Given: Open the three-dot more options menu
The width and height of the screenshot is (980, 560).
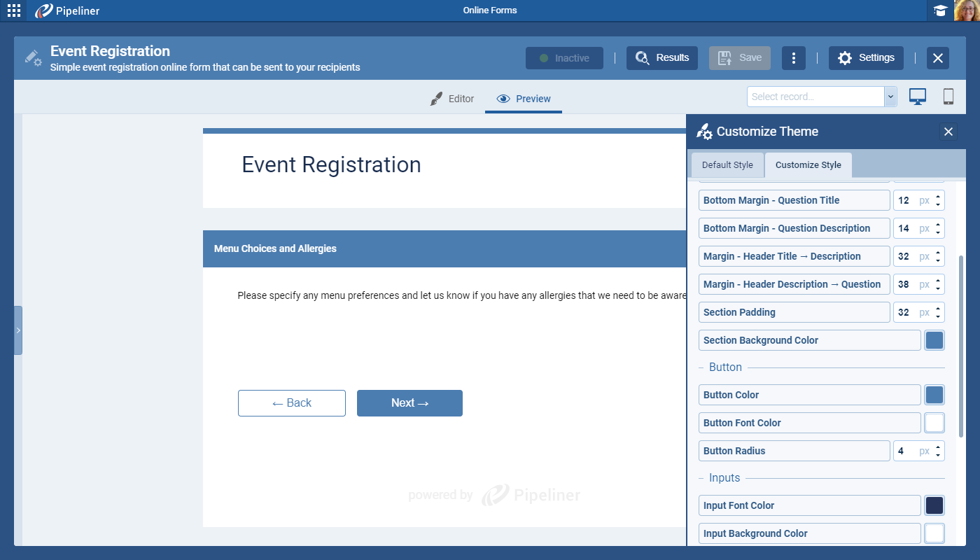Looking at the screenshot, I should coord(793,58).
